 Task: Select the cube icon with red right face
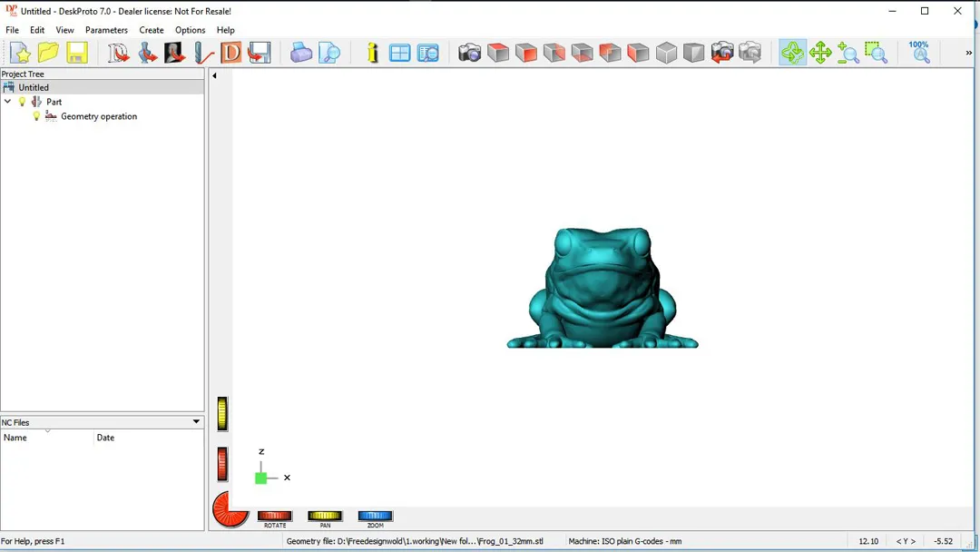coord(554,53)
